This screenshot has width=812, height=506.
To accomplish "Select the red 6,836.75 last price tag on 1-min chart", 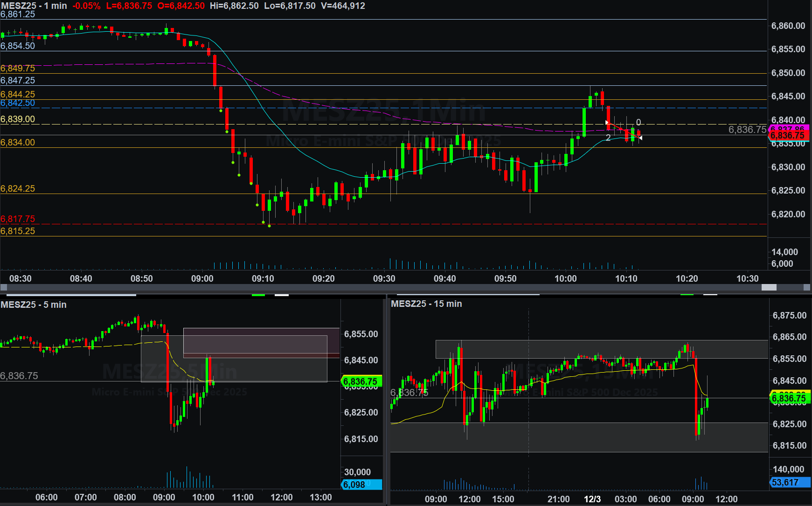I will [x=788, y=136].
